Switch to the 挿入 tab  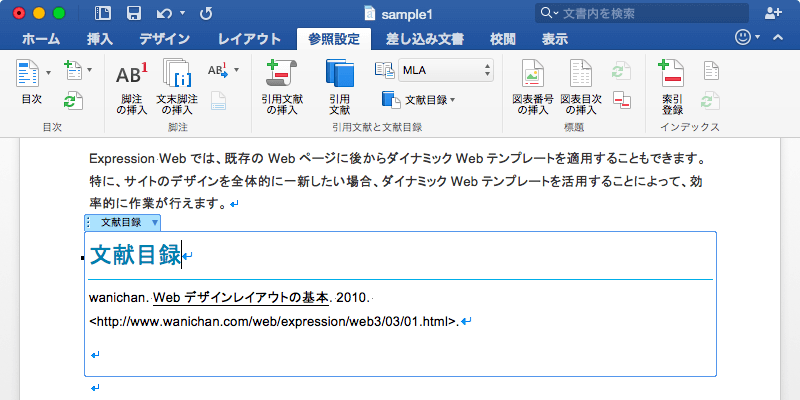tap(100, 39)
